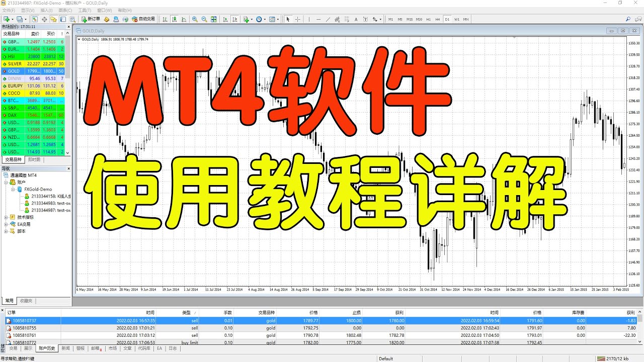Draw a horizontal line tool
644x362 pixels.
pyautogui.click(x=318, y=19)
